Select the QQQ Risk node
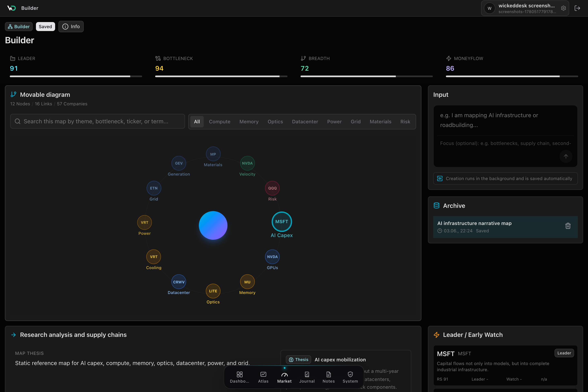 (x=272, y=188)
